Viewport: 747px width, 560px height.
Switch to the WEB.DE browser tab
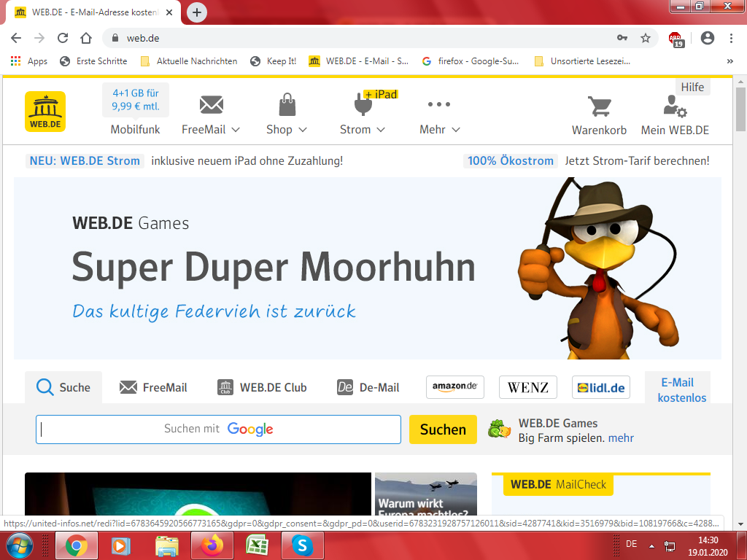tap(93, 12)
